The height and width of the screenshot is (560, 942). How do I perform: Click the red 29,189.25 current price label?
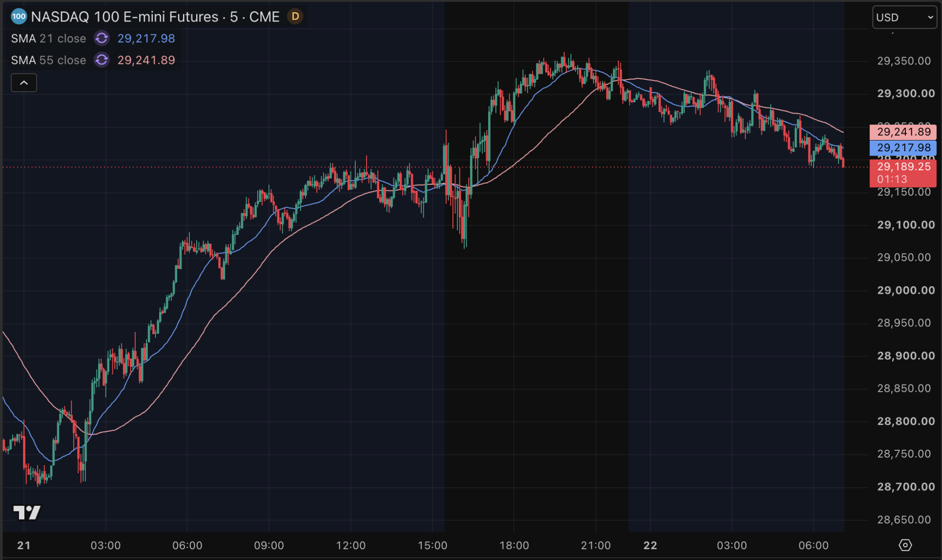pyautogui.click(x=903, y=166)
